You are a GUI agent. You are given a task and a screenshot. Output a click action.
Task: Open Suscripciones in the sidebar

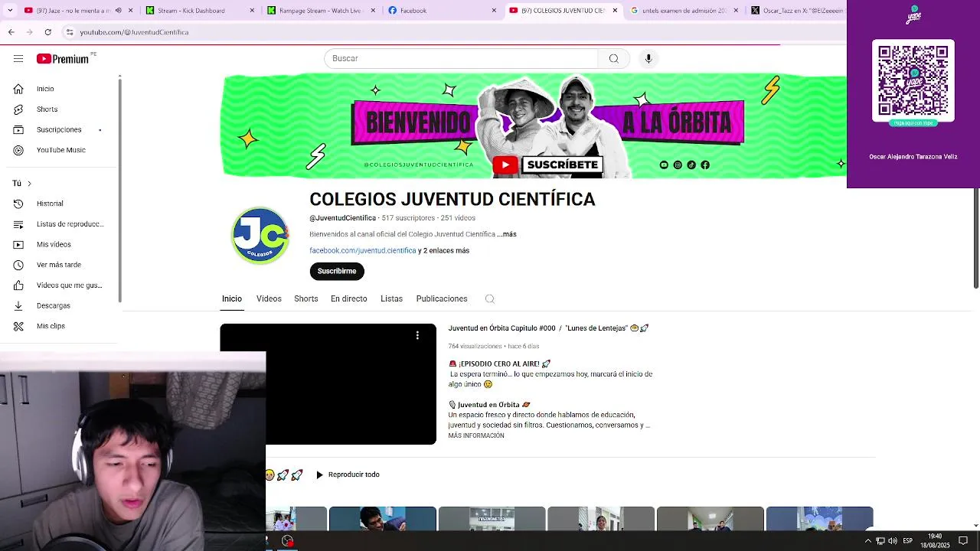60,129
